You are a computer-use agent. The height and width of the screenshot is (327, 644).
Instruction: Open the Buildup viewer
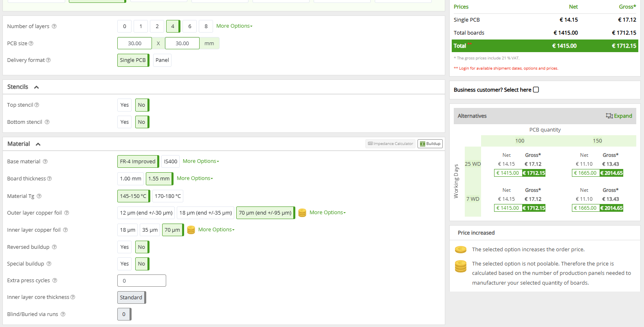(430, 144)
